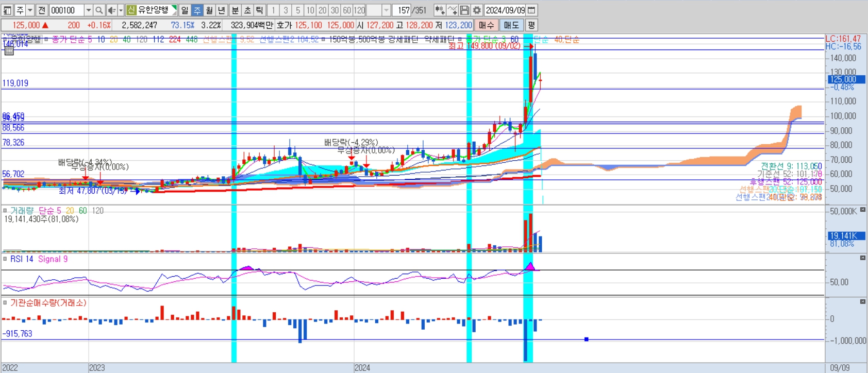Choose the 1 interval button

273,10
